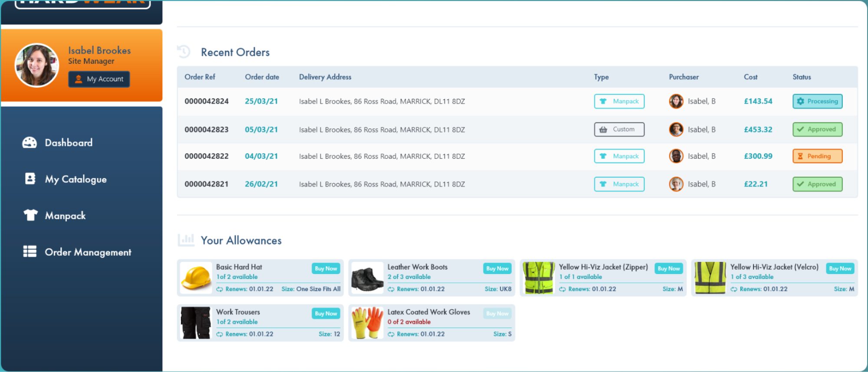Image resolution: width=868 pixels, height=372 pixels.
Task: Click order date 26/02/21 link
Action: (x=261, y=184)
